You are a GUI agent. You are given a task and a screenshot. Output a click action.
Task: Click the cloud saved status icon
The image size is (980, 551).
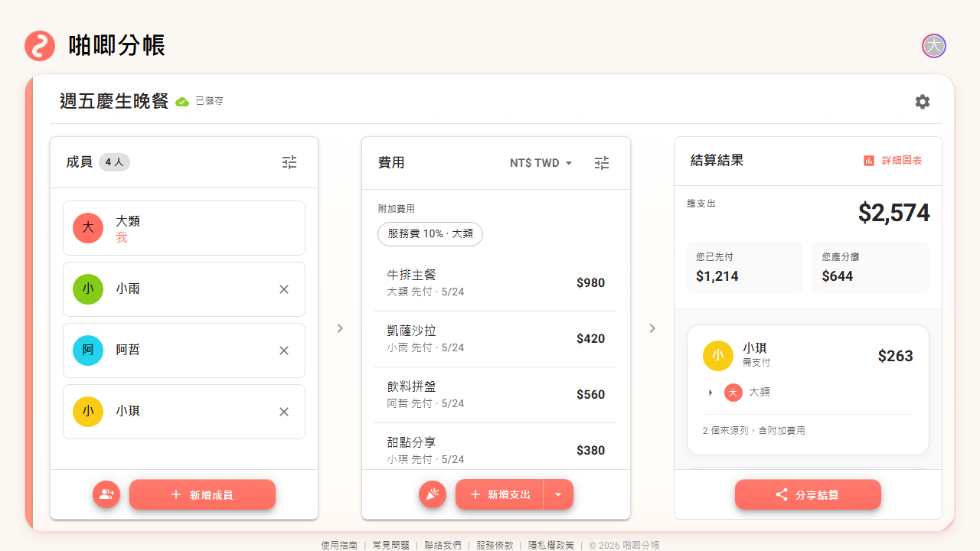182,101
